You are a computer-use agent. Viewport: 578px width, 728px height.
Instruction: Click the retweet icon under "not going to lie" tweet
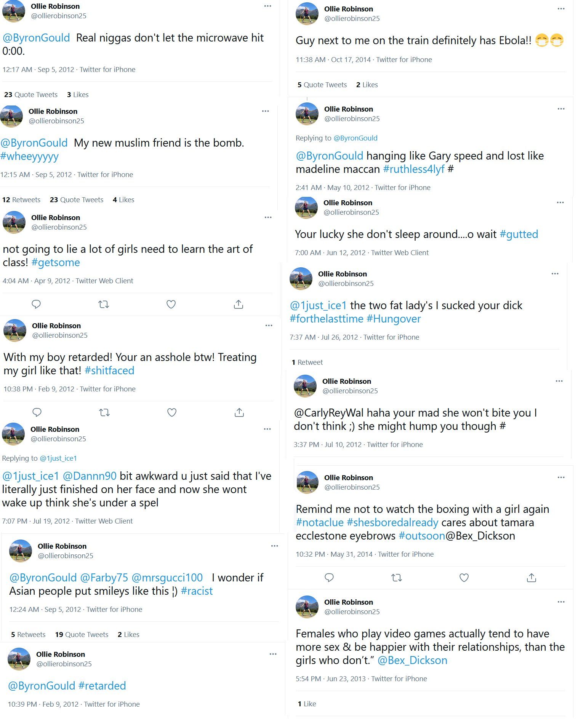(104, 304)
